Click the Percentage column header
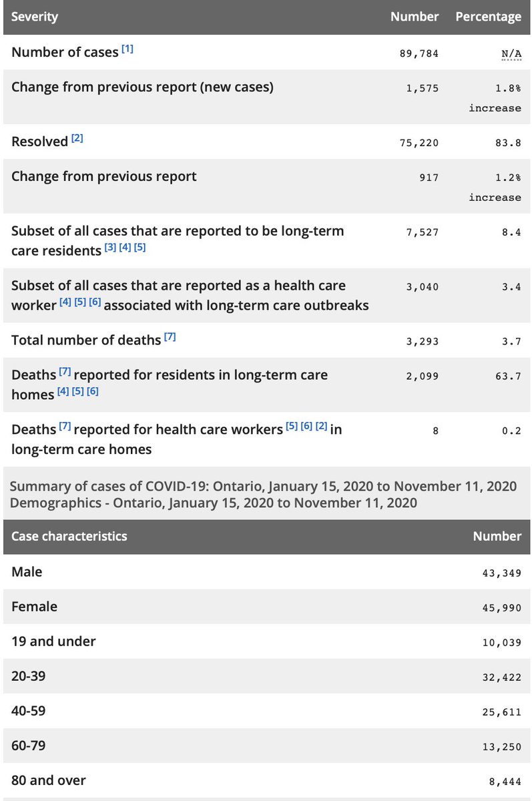This screenshot has height=801, width=532. (x=489, y=17)
